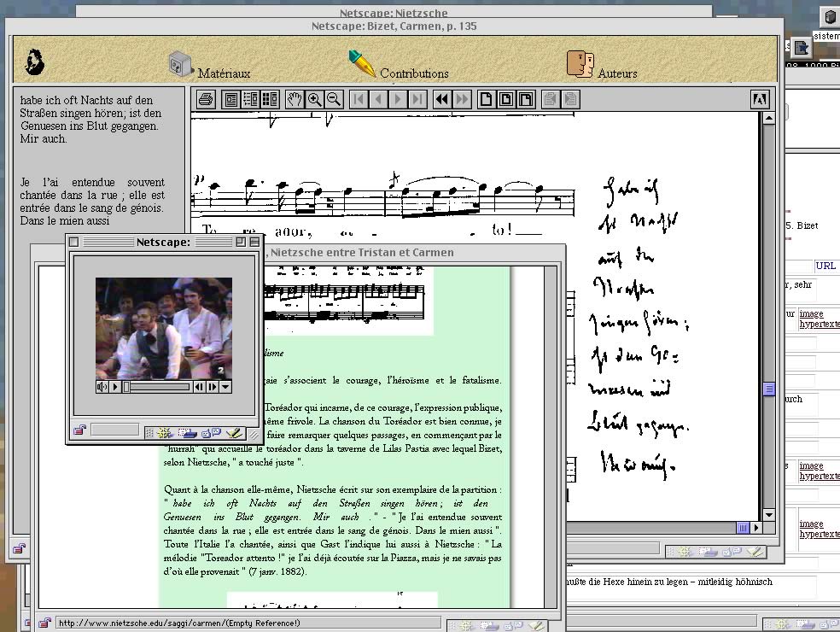The height and width of the screenshot is (632, 840).
Task: Go to First Page button
Action: (359, 99)
